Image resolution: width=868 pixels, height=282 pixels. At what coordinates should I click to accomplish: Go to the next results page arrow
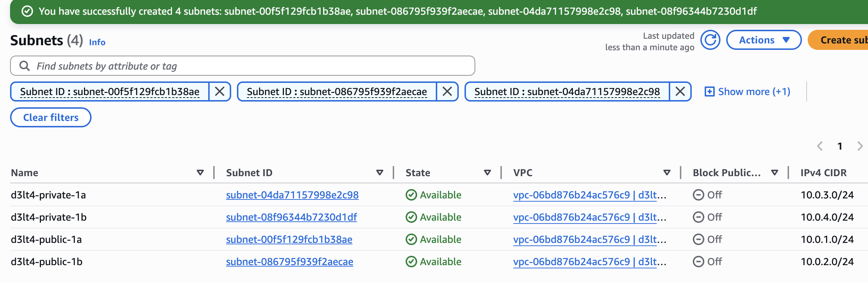click(860, 146)
